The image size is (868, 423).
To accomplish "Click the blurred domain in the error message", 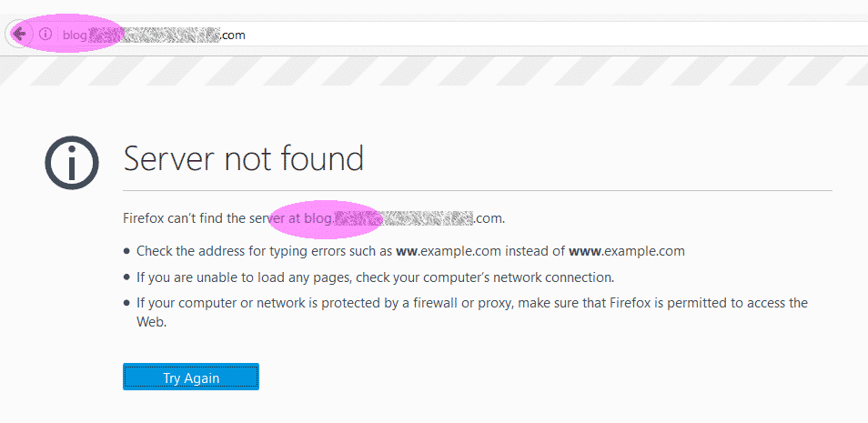I will coord(404,218).
